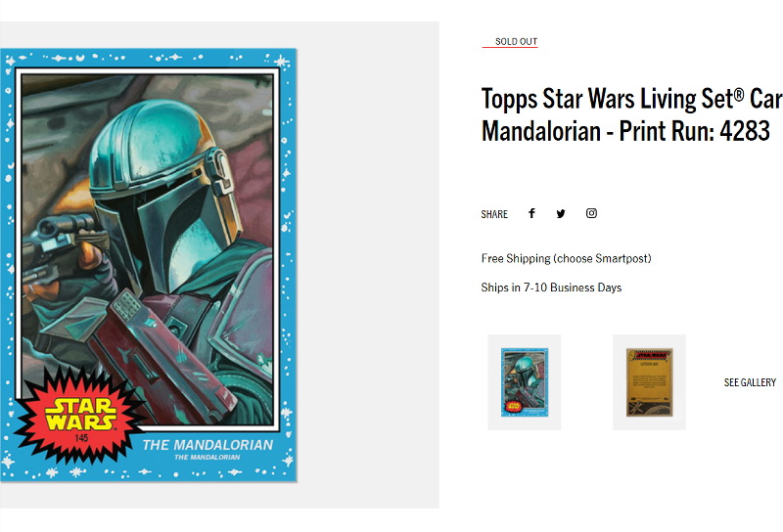Viewport: 783px width, 532px height.
Task: Click the Free Shipping (choose Smartpost) text
Action: click(567, 258)
